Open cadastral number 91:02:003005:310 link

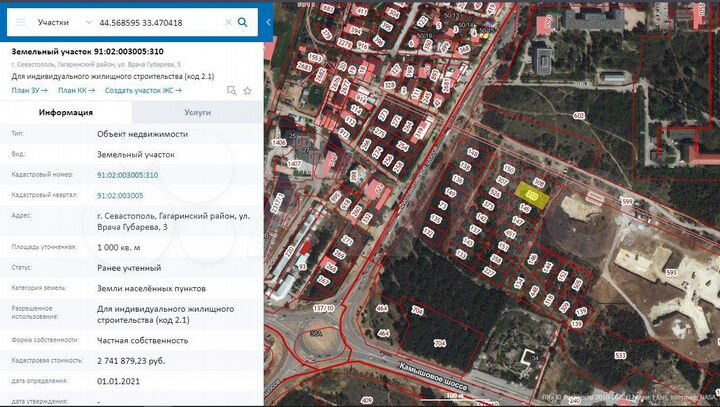(x=127, y=174)
